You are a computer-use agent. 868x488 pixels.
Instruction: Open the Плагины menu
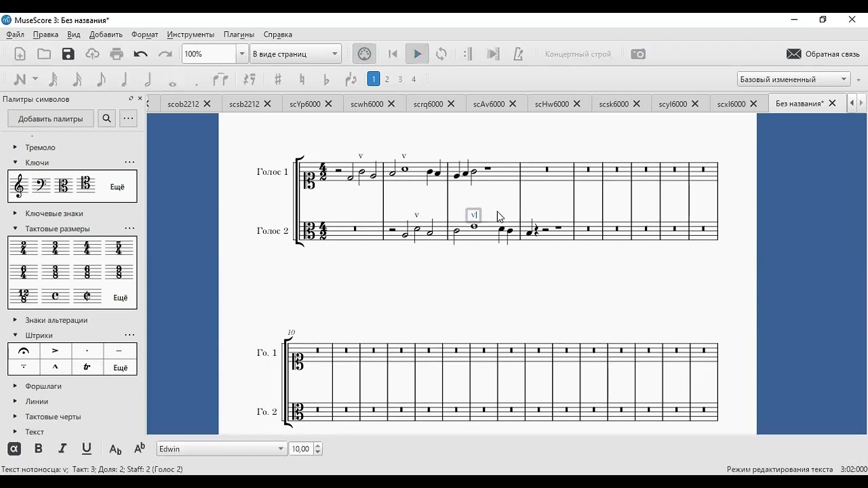[239, 35]
